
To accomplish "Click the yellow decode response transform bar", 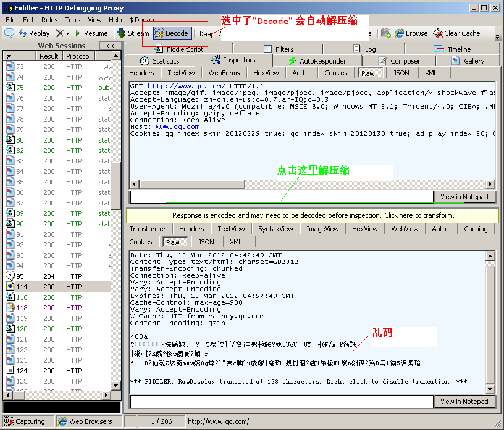I will pos(313,215).
